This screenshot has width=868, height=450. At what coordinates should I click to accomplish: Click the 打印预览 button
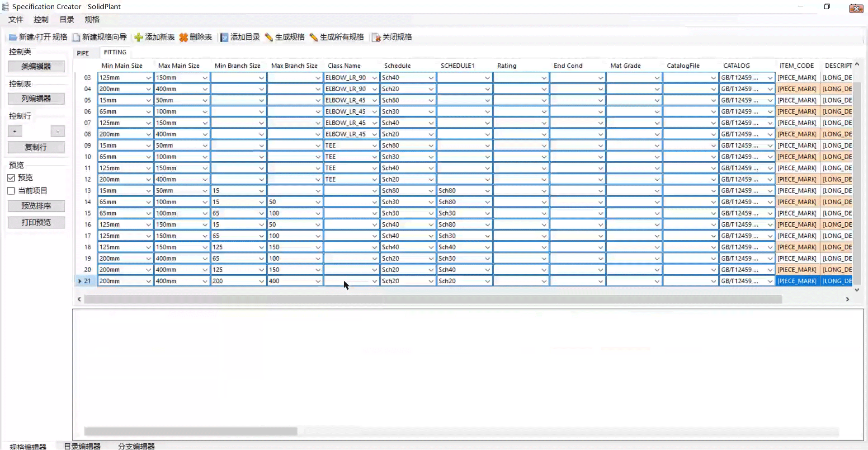36,222
